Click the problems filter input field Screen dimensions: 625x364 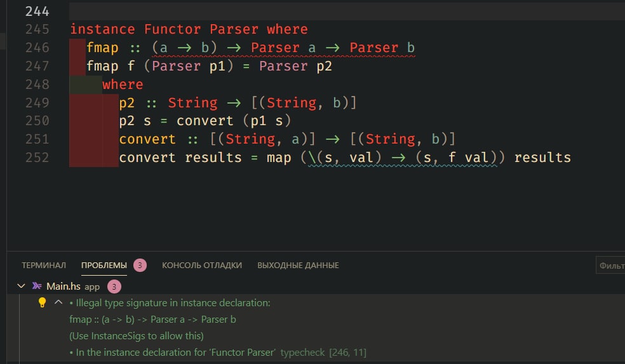click(610, 265)
